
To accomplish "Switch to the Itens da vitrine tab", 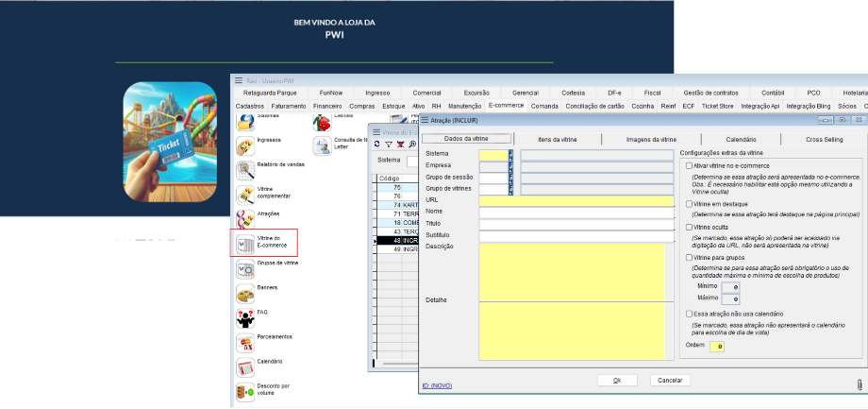I will [x=557, y=139].
